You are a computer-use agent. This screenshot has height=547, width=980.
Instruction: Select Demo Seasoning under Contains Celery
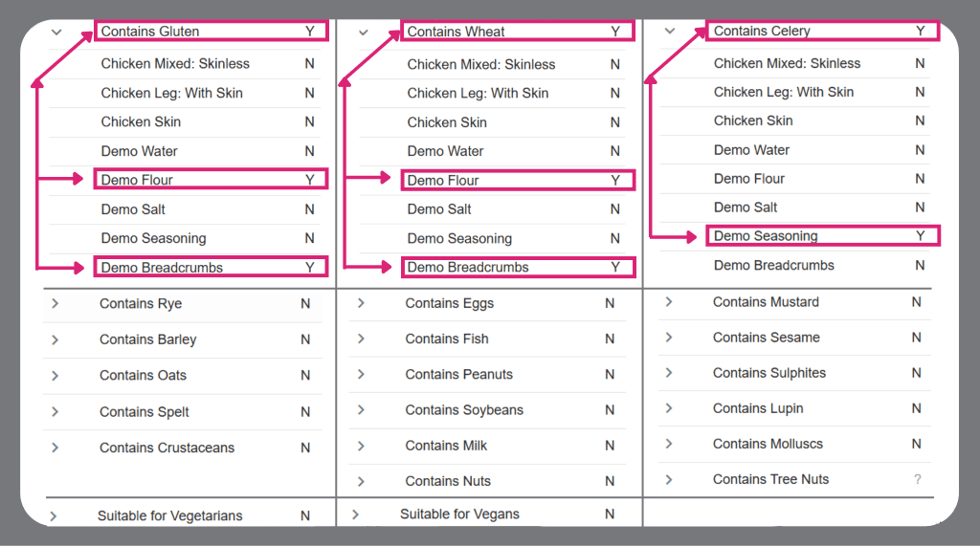pos(766,236)
